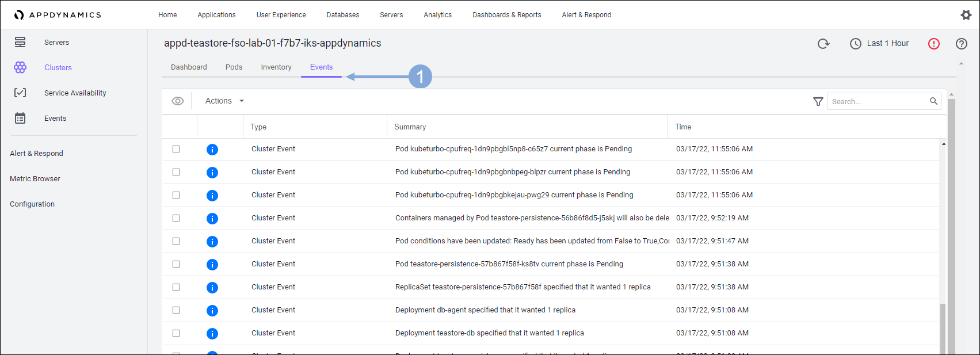Click the refresh icon near time range
Image resolution: width=980 pixels, height=355 pixels.
823,44
